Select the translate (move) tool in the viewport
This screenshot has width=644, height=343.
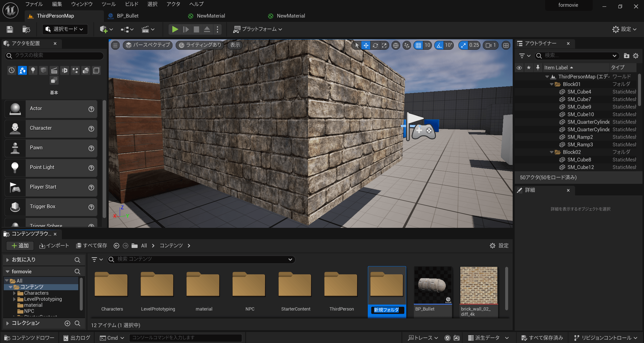pyautogui.click(x=366, y=45)
